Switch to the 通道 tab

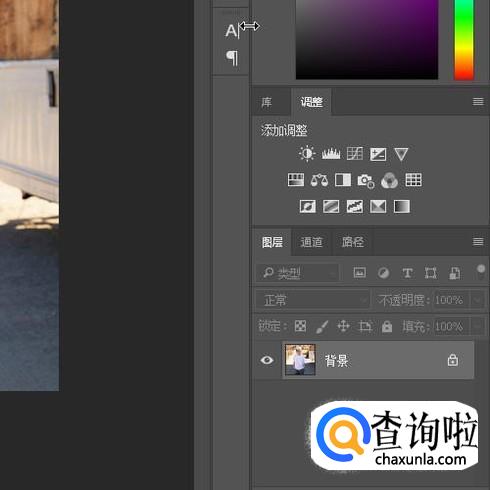pos(311,242)
